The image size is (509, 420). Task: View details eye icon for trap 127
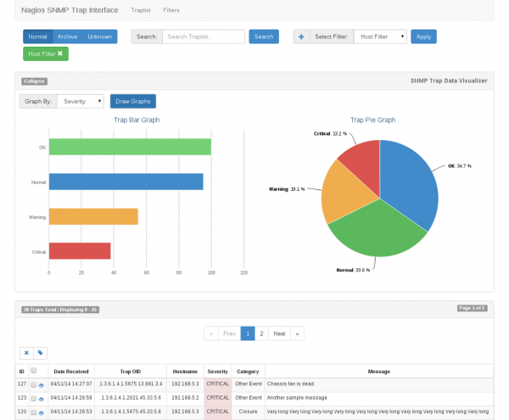pyautogui.click(x=42, y=385)
